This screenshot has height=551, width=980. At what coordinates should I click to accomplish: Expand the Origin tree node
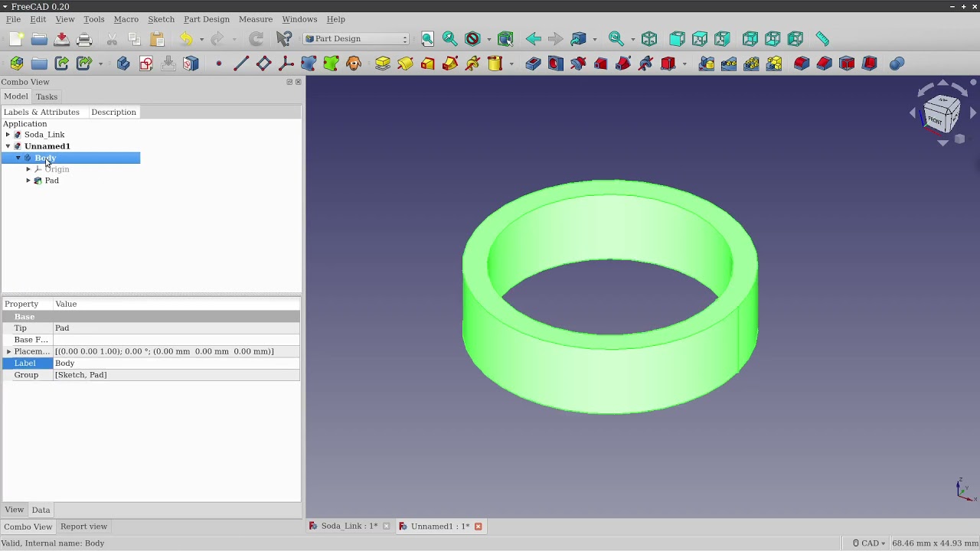point(28,169)
